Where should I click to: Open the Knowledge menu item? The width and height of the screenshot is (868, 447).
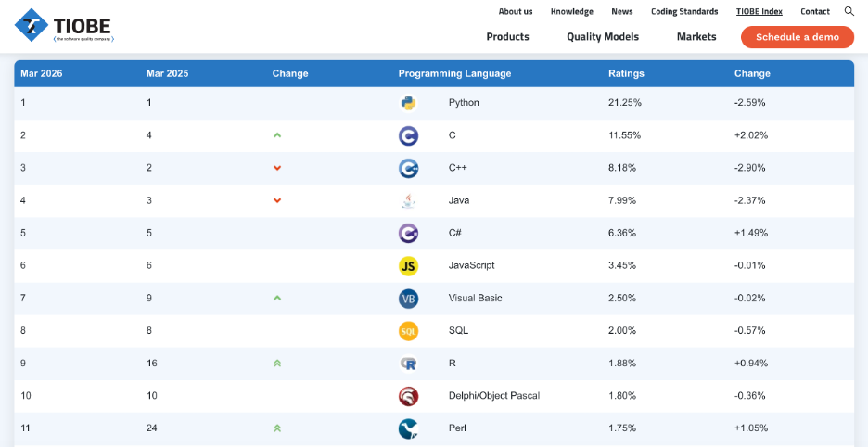point(572,11)
